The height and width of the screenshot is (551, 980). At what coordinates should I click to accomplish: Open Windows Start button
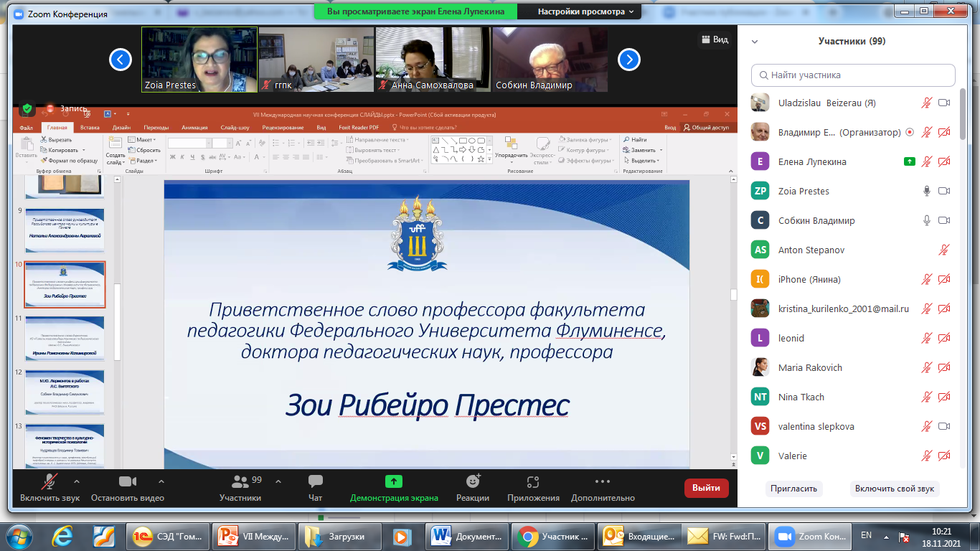tap(19, 535)
